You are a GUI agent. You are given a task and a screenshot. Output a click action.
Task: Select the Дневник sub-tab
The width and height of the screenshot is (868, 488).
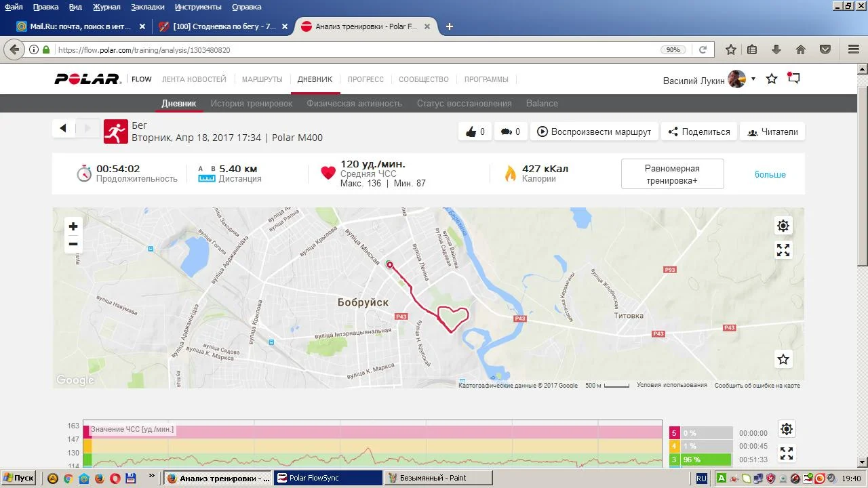click(179, 104)
